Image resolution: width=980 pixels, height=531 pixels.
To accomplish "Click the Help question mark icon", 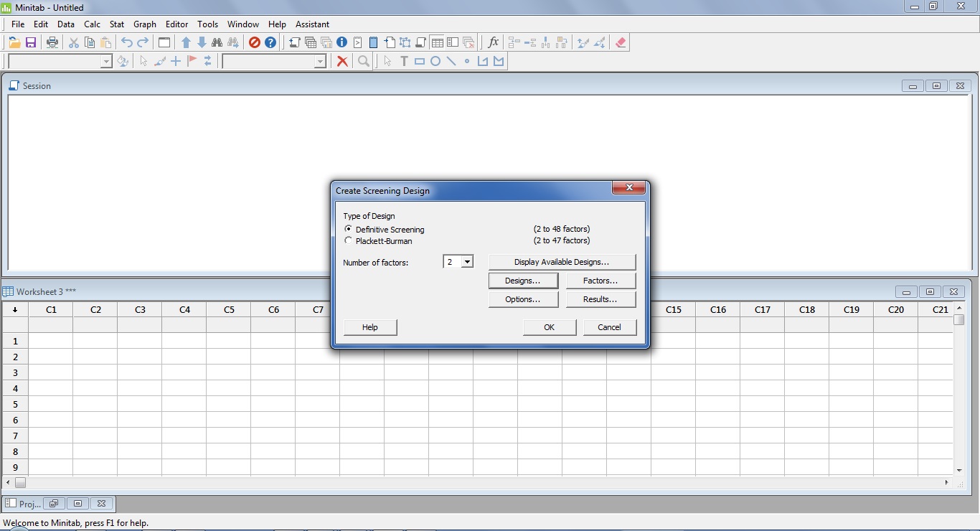I will [x=270, y=42].
